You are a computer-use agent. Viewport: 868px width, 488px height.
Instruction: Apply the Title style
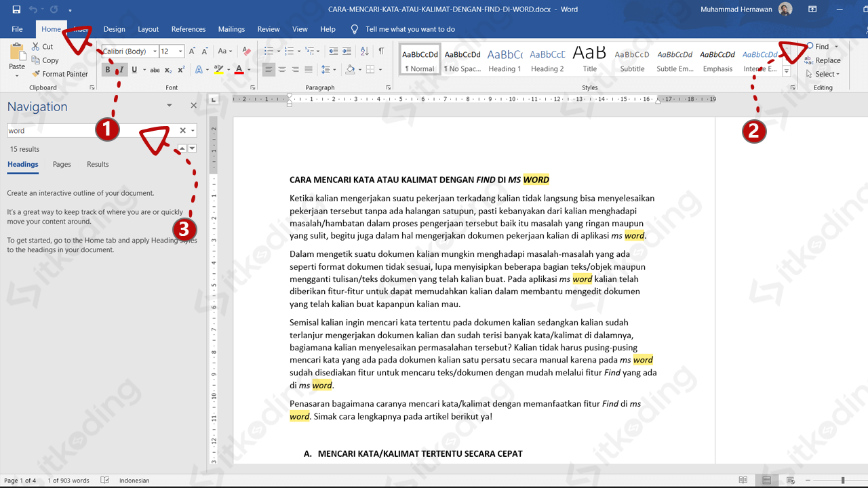pyautogui.click(x=589, y=60)
